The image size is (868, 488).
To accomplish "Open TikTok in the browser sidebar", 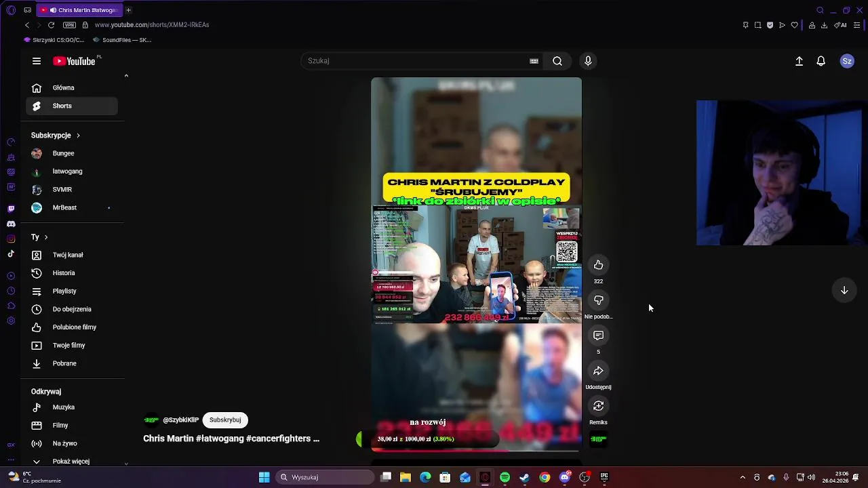I will 11,254.
